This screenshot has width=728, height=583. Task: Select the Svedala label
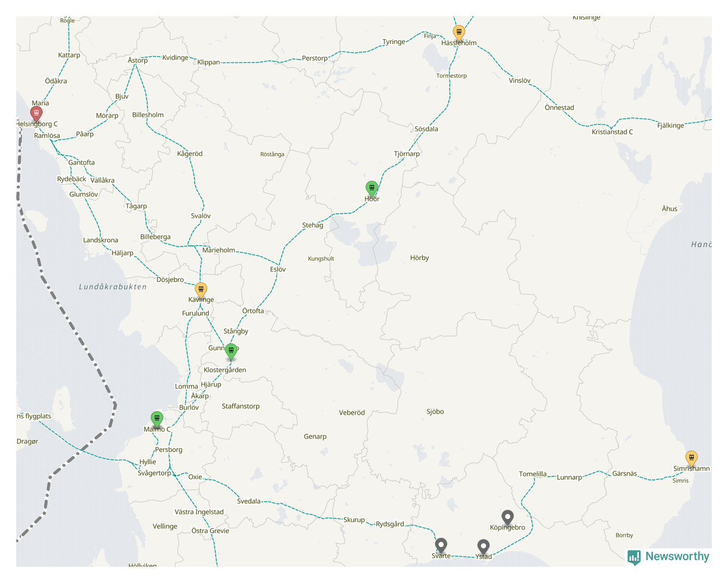coord(249,501)
